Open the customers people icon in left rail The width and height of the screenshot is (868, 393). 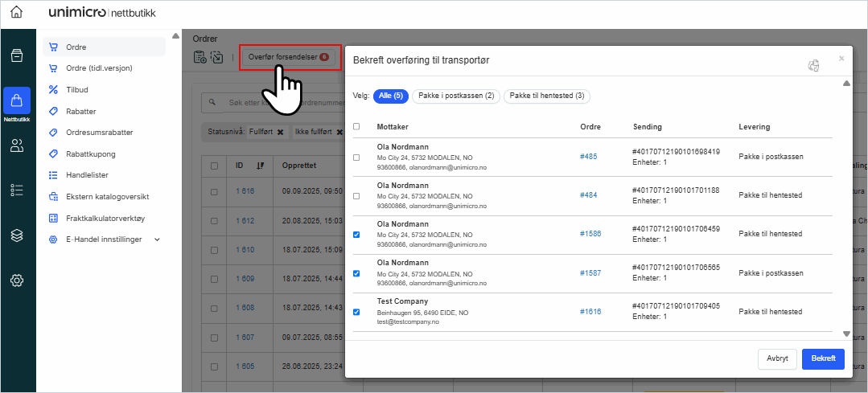click(17, 145)
